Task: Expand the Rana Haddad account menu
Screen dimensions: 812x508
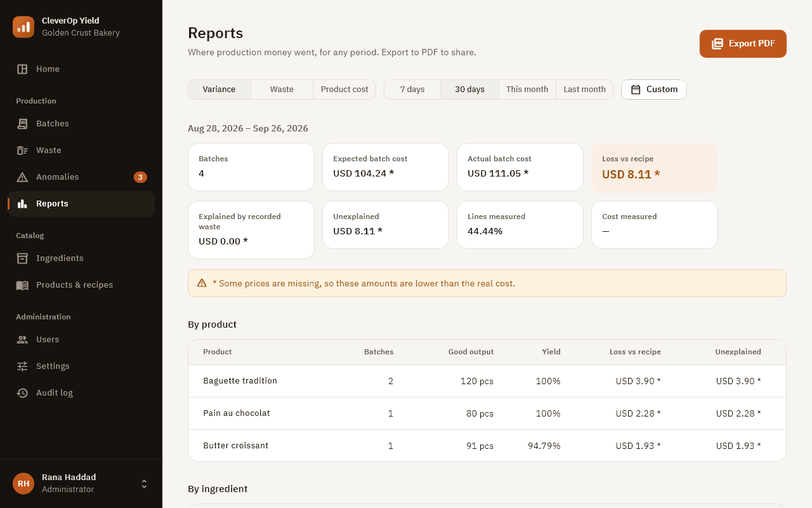Action: pyautogui.click(x=81, y=483)
